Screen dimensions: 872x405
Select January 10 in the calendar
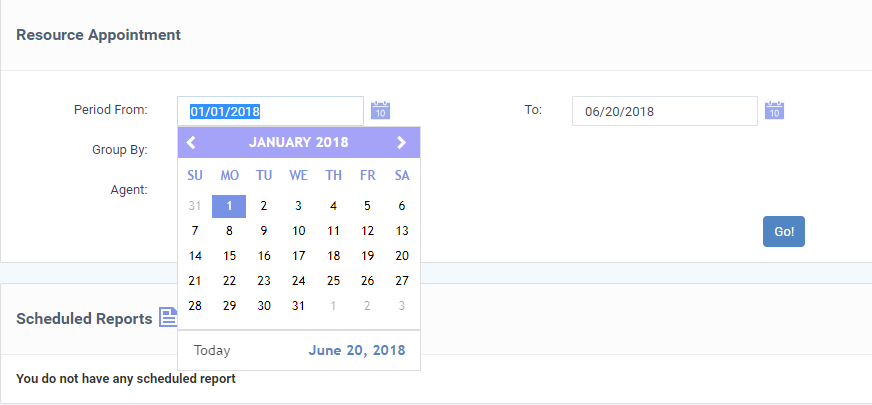[299, 231]
